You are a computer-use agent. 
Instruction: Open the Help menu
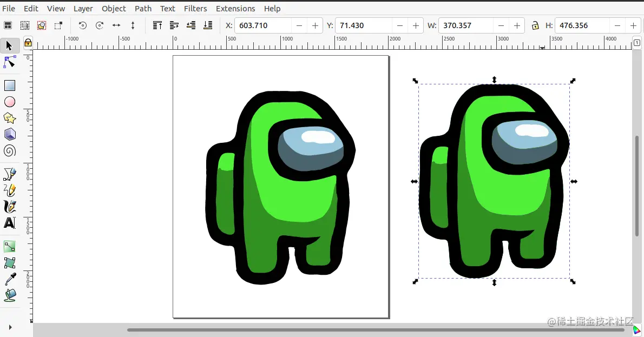[272, 9]
